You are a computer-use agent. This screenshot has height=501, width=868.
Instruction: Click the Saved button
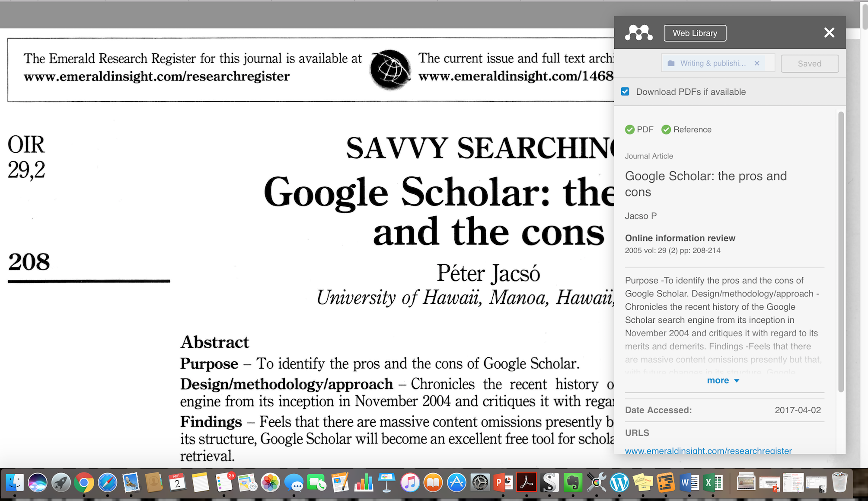809,64
